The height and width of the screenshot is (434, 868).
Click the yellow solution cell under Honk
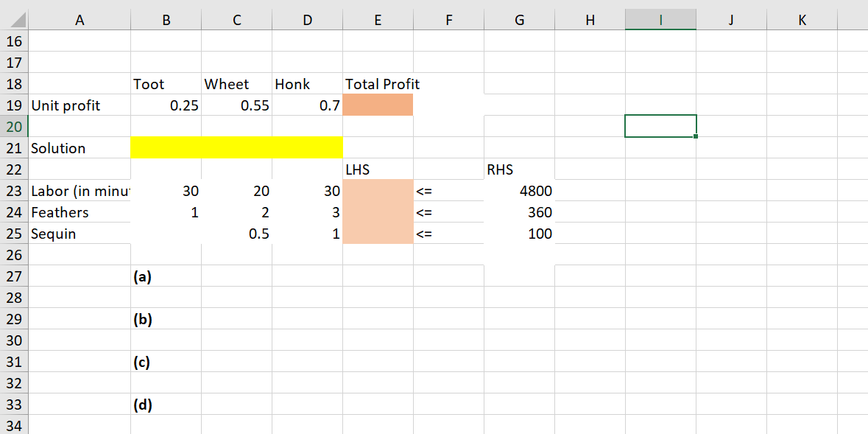point(307,148)
